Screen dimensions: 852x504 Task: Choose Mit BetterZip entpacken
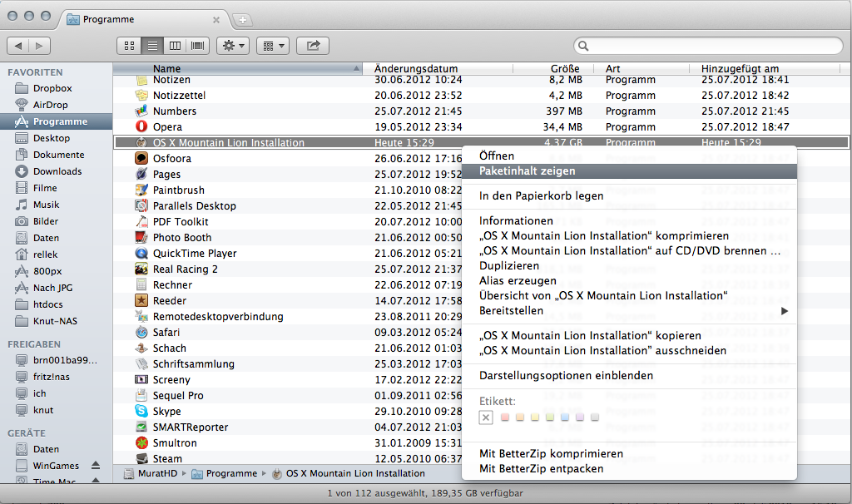pyautogui.click(x=629, y=469)
